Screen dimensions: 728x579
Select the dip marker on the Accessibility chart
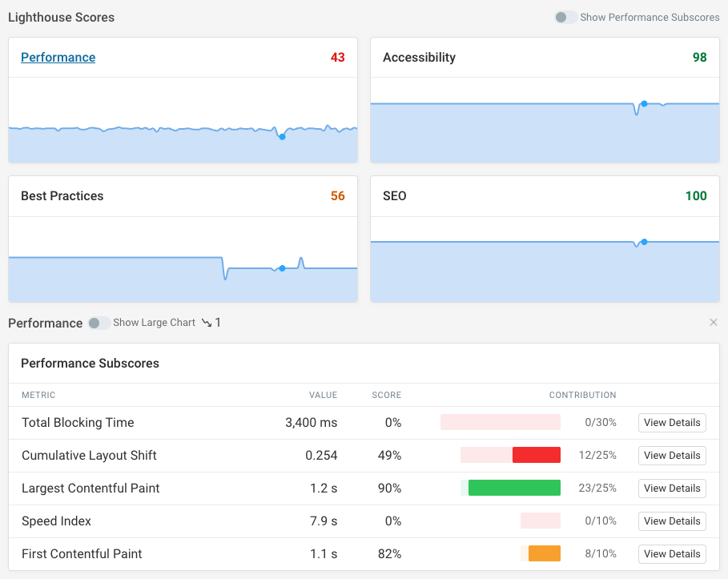tap(644, 104)
